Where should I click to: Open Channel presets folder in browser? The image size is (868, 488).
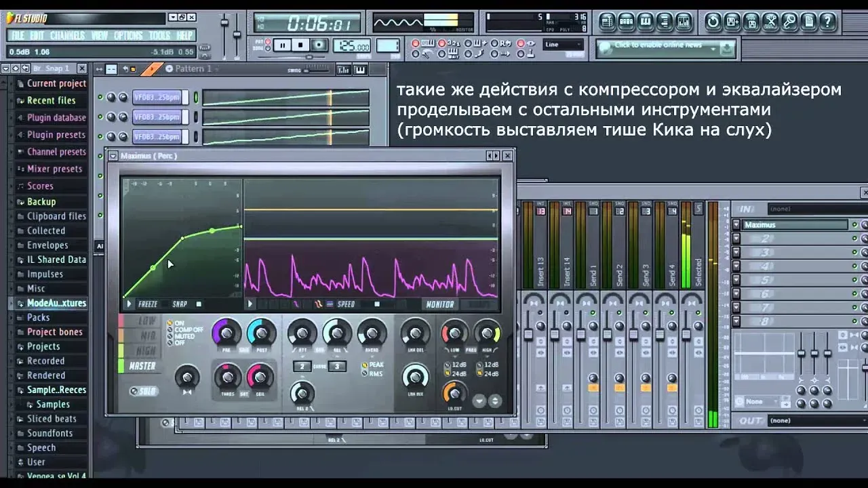tap(56, 152)
